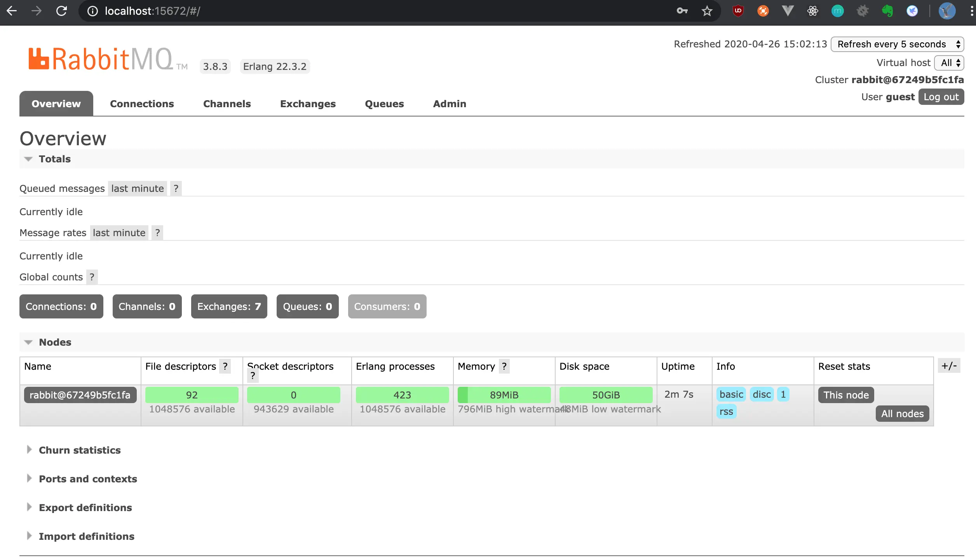This screenshot has height=560, width=976.
Task: Click the Message rates last minute range
Action: [x=119, y=233]
